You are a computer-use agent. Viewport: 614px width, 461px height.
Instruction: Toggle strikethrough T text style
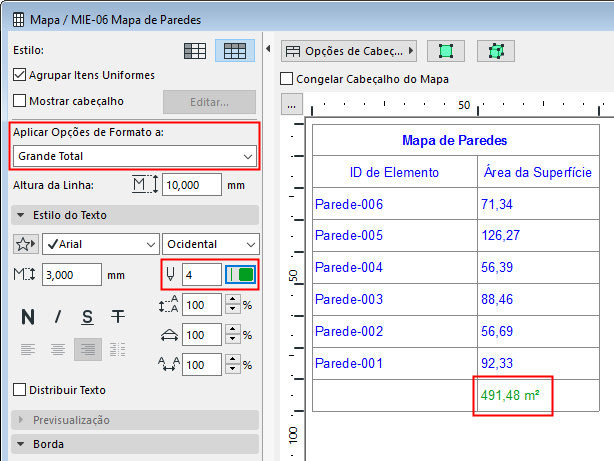(117, 316)
